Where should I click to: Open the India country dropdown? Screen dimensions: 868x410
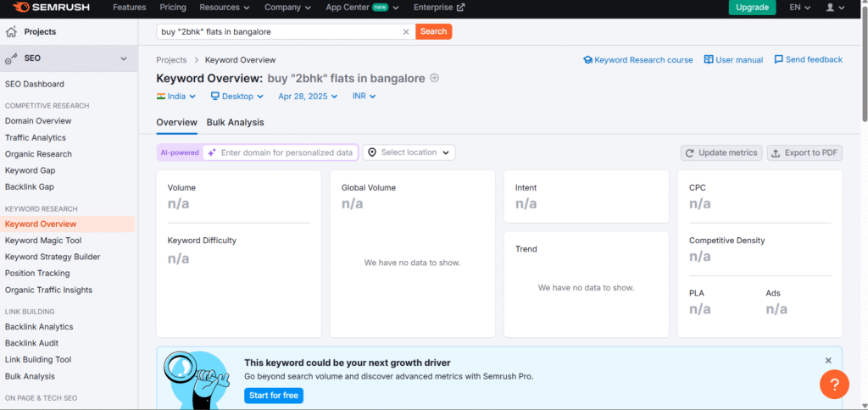176,97
